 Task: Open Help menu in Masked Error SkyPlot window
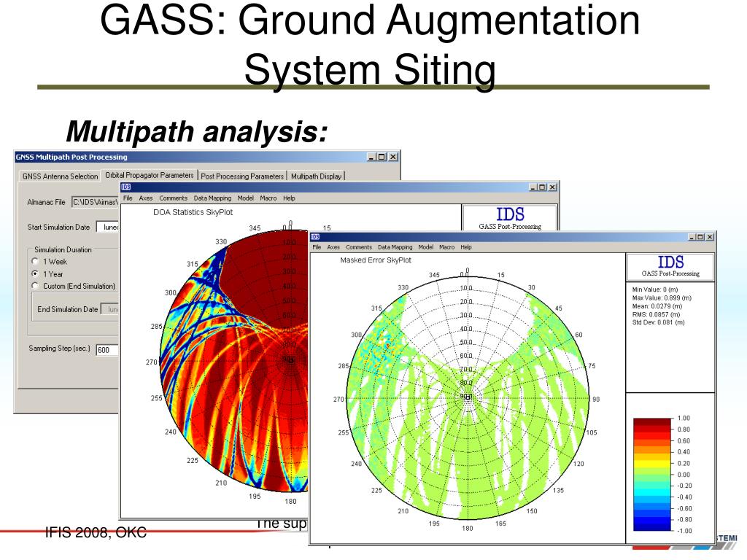point(466,247)
